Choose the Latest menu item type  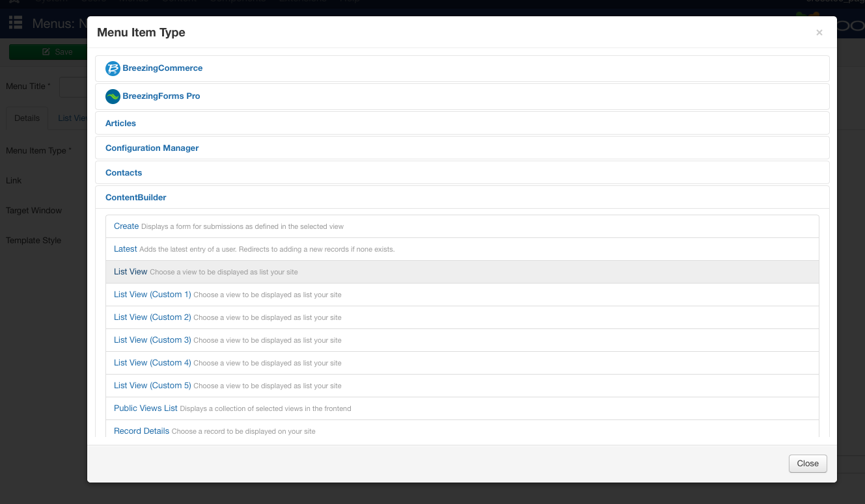coord(462,249)
